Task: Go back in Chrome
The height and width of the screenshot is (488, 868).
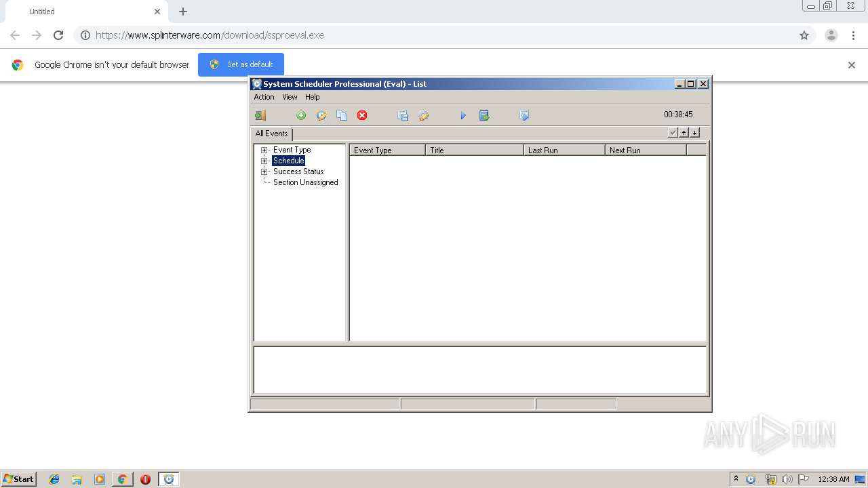Action: [x=15, y=35]
